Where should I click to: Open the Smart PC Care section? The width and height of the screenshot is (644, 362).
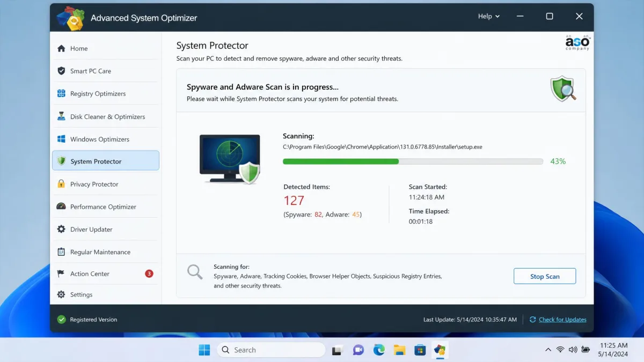tap(106, 71)
